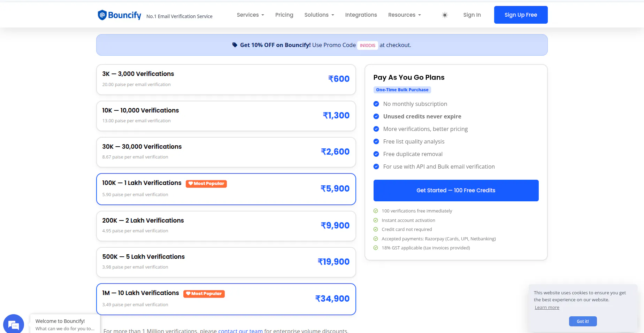Image resolution: width=644 pixels, height=333 pixels.
Task: Click the checkmark beside Unused credits never expire
Action: click(376, 116)
